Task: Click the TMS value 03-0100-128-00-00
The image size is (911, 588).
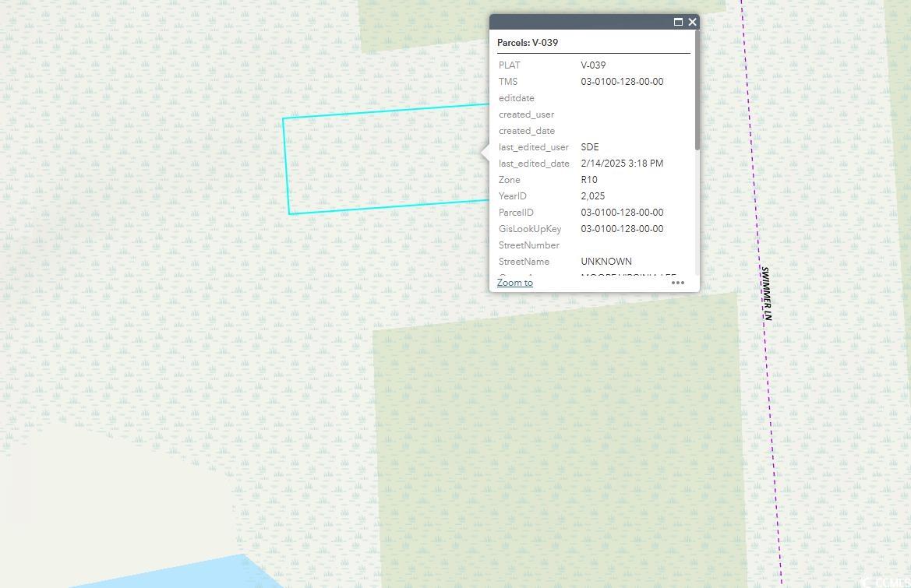Action: pyautogui.click(x=622, y=82)
